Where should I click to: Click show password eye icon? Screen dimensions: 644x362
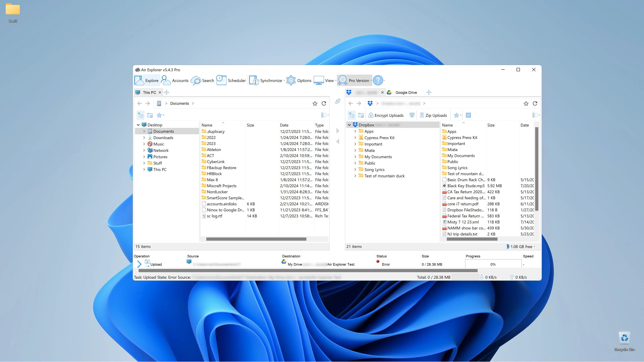pos(412,115)
